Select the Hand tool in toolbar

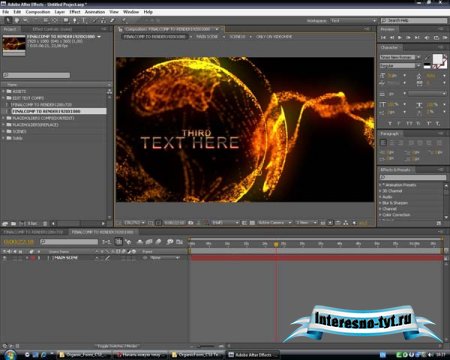click(16, 21)
